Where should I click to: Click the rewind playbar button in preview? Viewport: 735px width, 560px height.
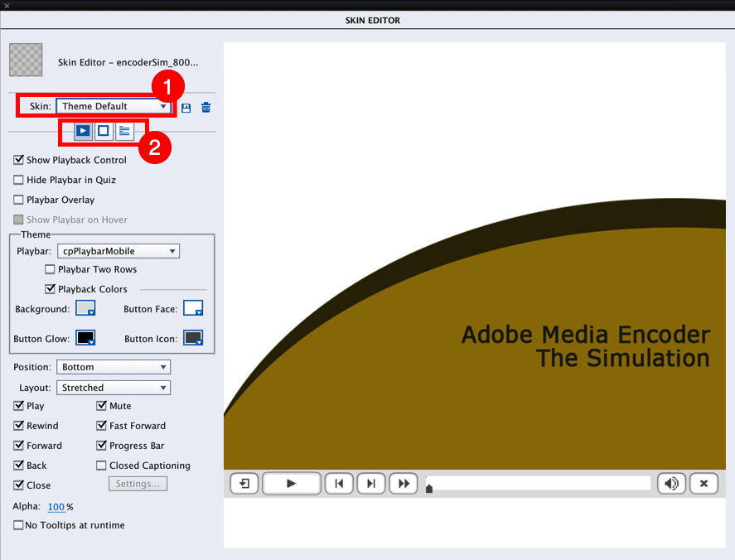[244, 484]
